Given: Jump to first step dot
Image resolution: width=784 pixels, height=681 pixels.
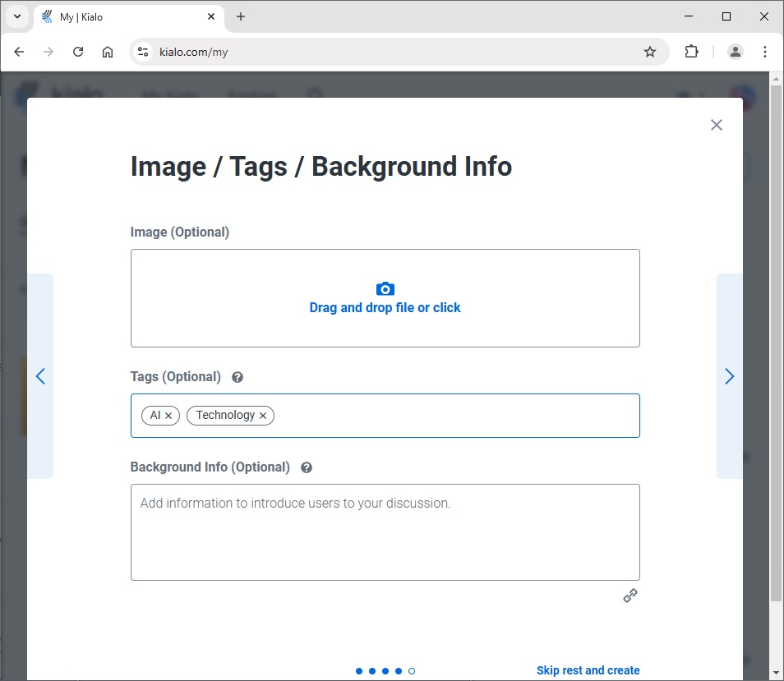Looking at the screenshot, I should click(359, 671).
